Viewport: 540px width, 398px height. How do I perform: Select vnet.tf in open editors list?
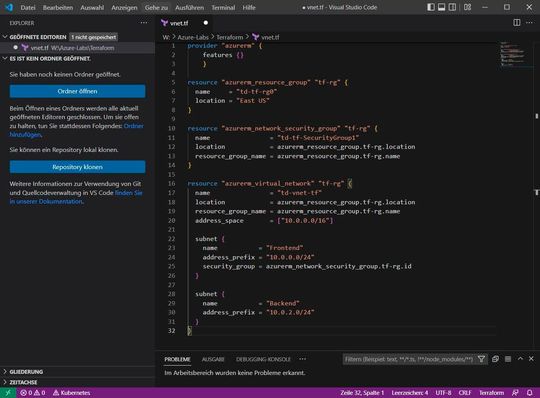click(77, 48)
